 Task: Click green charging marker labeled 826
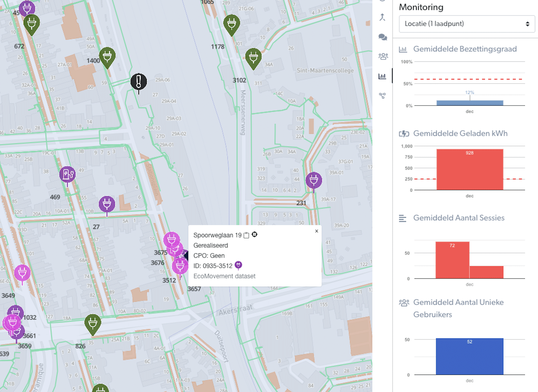(93, 323)
